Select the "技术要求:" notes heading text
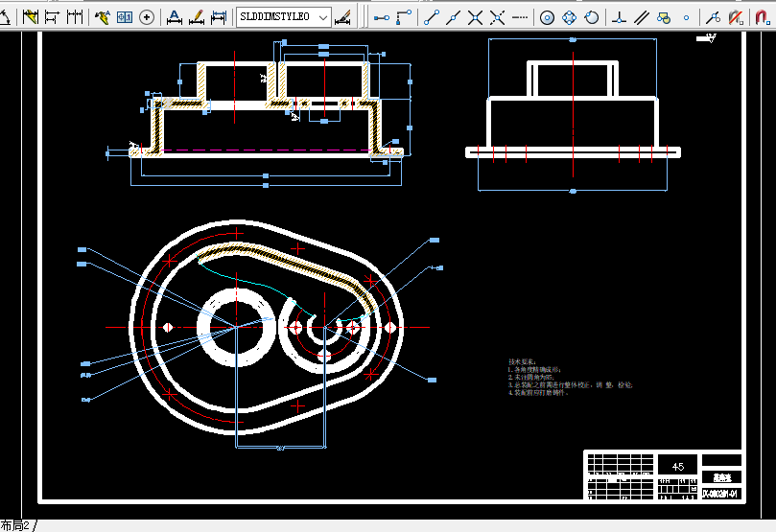776x532 pixels. 522,362
